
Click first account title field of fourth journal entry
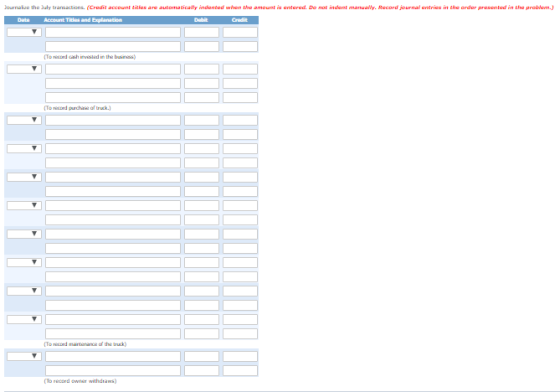click(113, 149)
